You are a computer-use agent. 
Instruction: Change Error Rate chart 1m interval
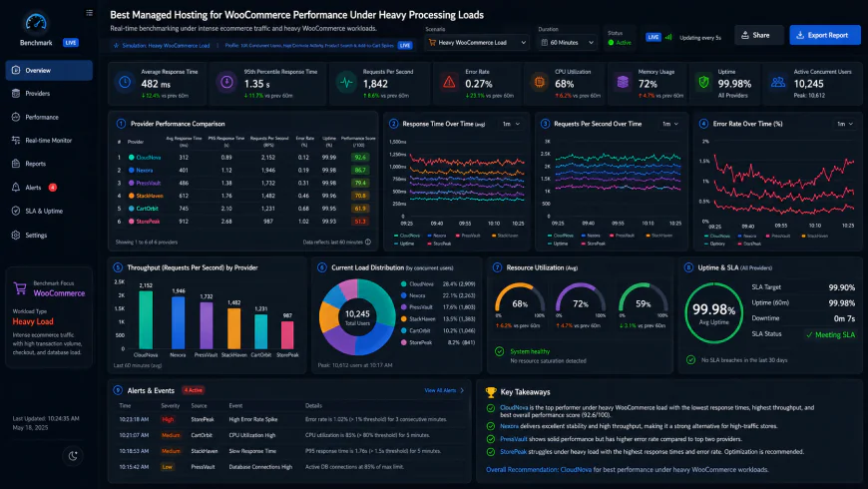(845, 124)
